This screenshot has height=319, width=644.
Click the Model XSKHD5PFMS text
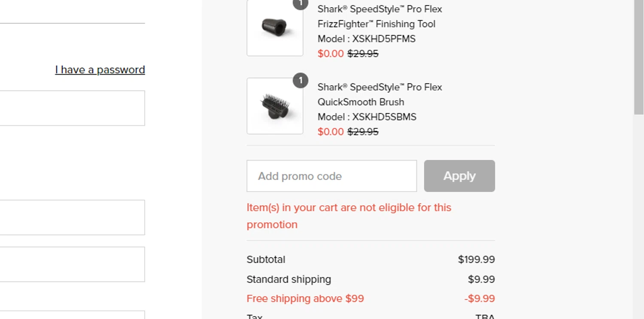[367, 39]
